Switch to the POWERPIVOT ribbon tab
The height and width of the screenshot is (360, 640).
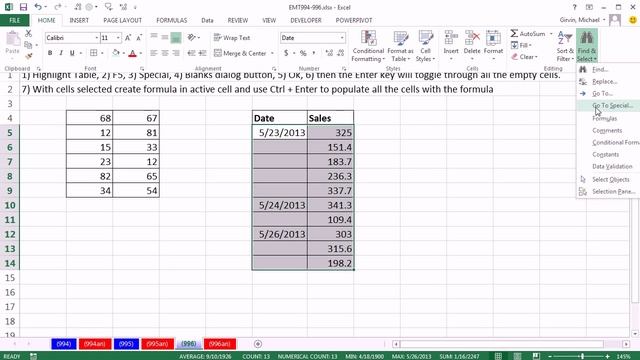pyautogui.click(x=354, y=20)
